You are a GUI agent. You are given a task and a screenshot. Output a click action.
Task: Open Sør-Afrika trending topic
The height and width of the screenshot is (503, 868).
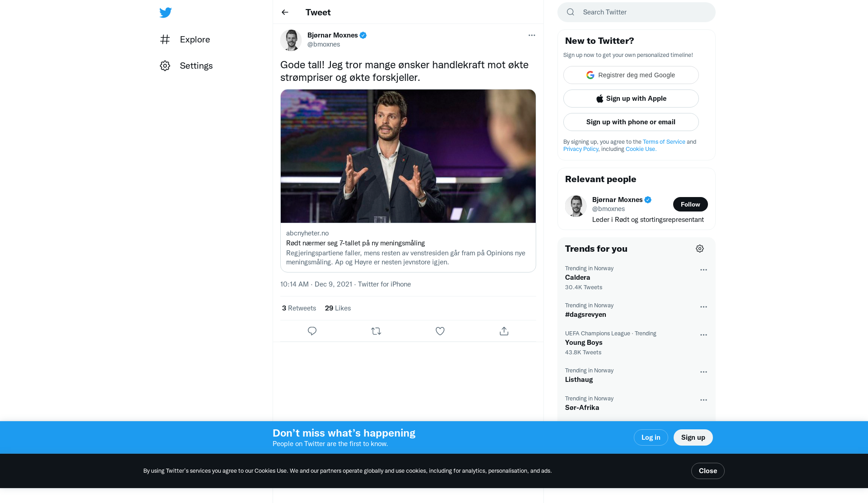(582, 408)
